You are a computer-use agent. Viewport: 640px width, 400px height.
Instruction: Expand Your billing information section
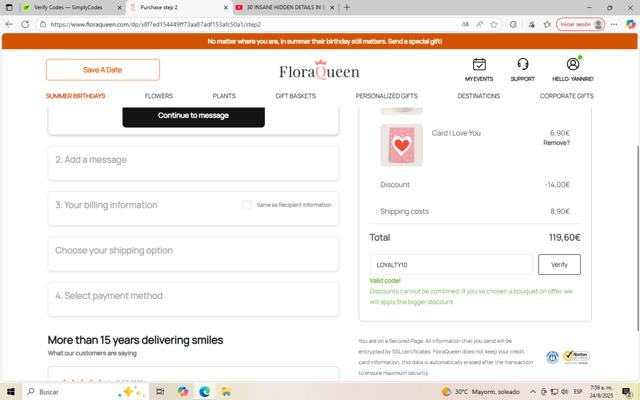[193, 208]
